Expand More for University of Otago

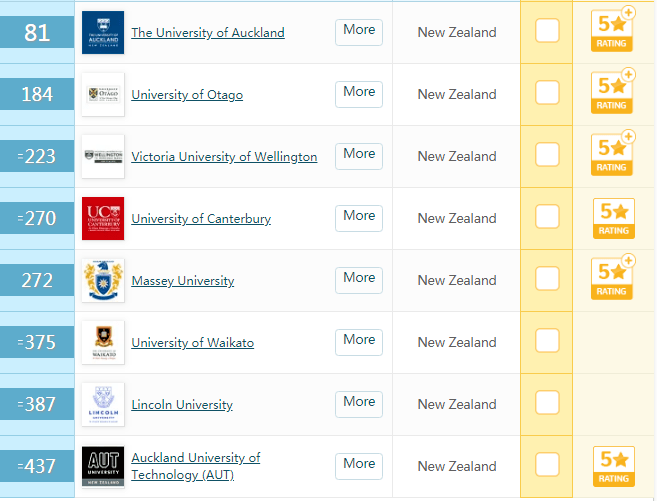[359, 93]
